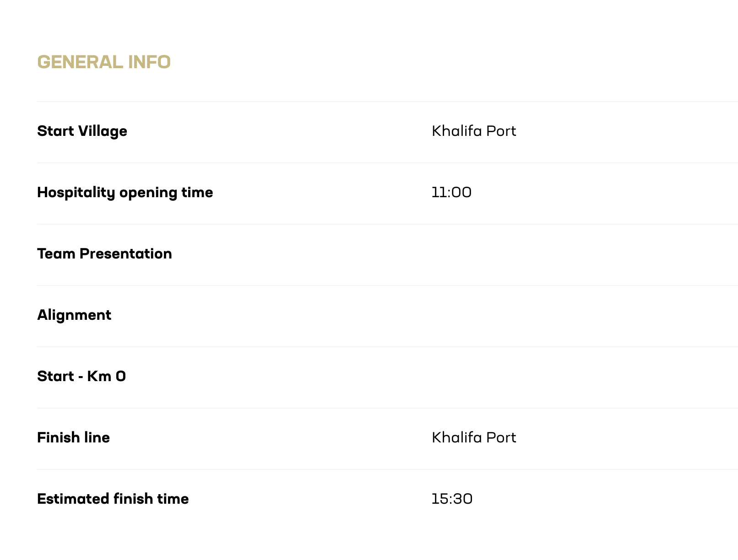Click the Estimated finish time label
Viewport: 738px width, 560px height.
point(113,499)
